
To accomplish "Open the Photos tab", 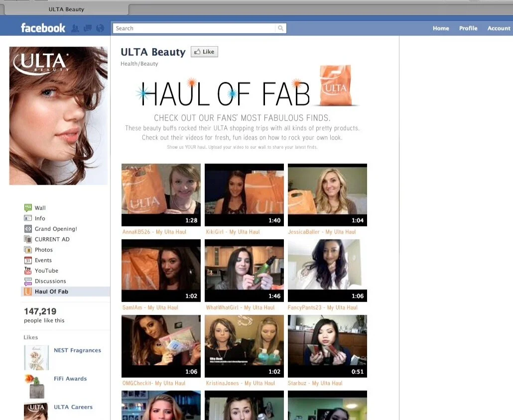I will (43, 250).
